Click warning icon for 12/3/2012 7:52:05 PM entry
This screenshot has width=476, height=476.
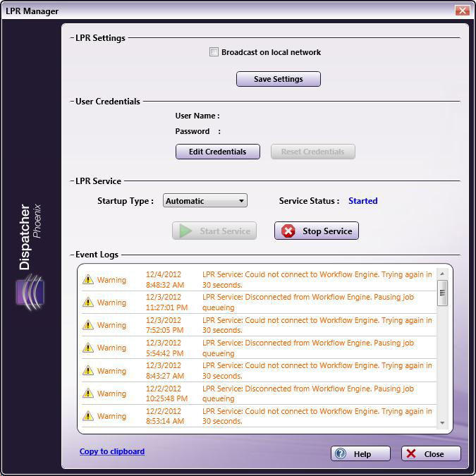click(88, 325)
